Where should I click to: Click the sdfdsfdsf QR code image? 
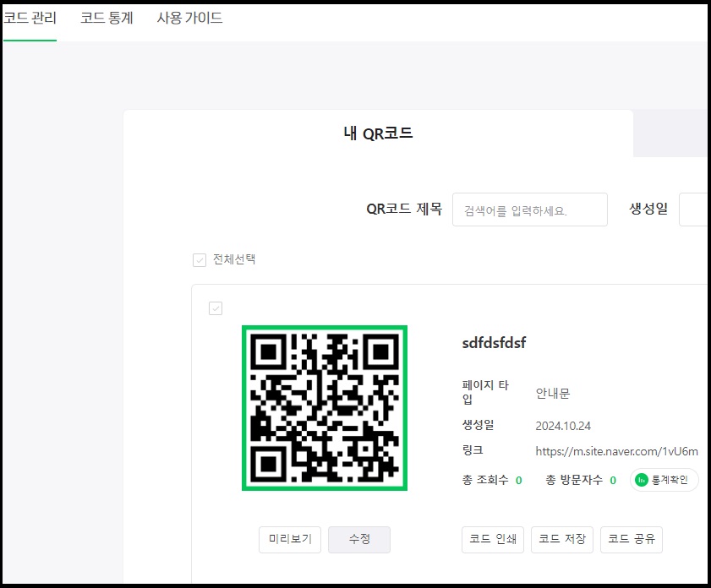pos(325,408)
